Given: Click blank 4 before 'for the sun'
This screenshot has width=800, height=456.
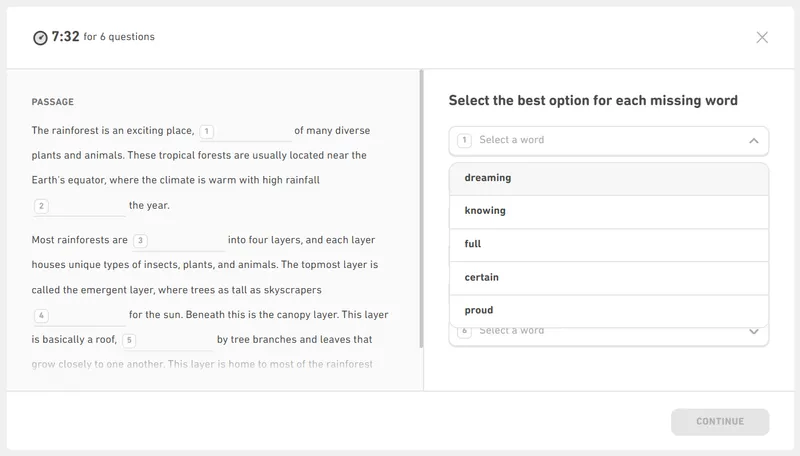Looking at the screenshot, I should pyautogui.click(x=80, y=316).
